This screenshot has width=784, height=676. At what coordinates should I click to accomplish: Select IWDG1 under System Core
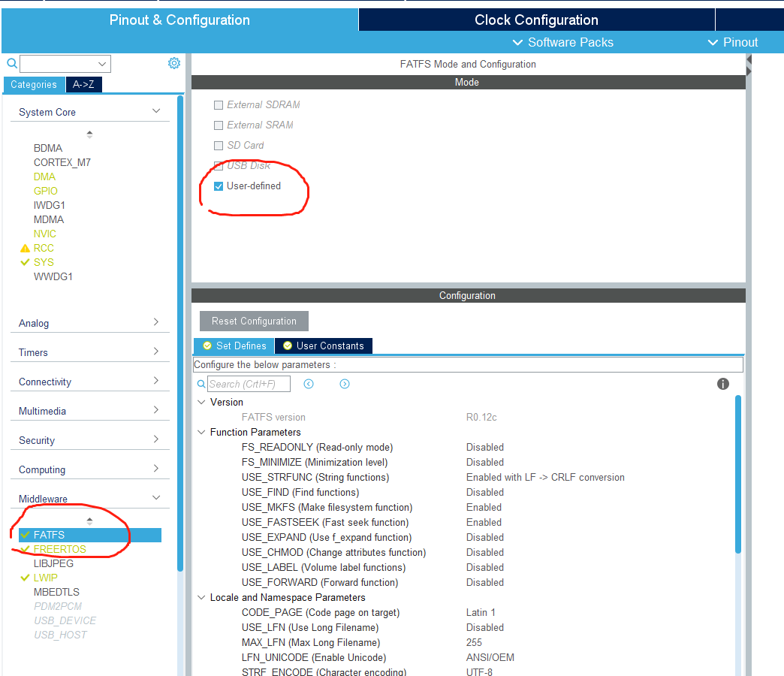[50, 206]
